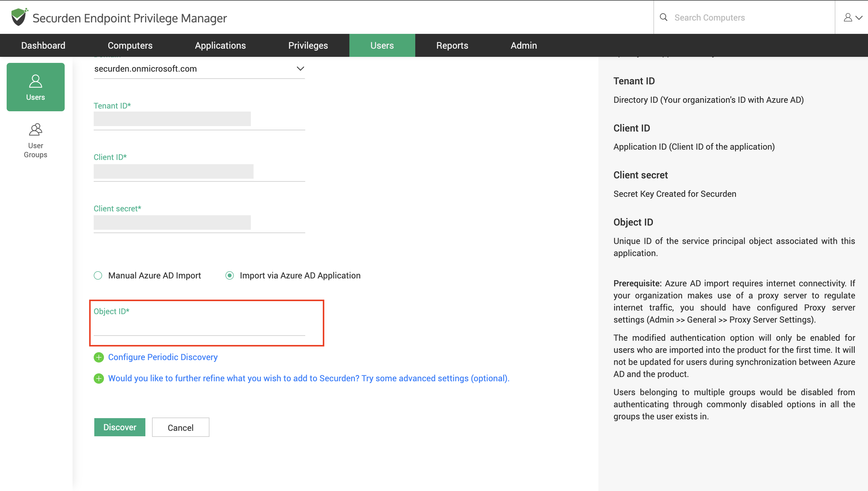The width and height of the screenshot is (868, 491).
Task: Open the Dashboard tab
Action: (43, 46)
